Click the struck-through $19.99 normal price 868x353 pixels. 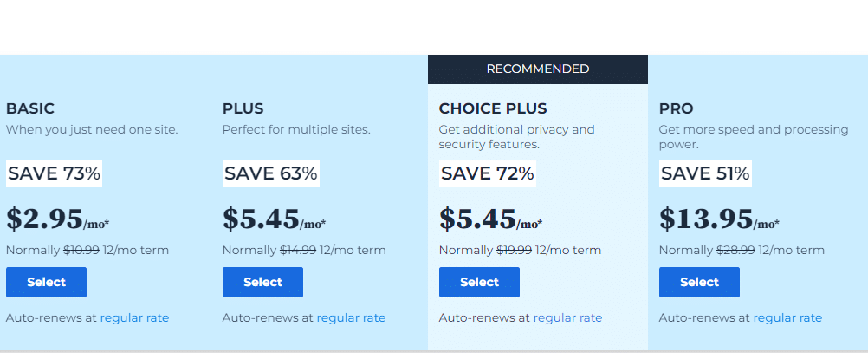point(514,251)
